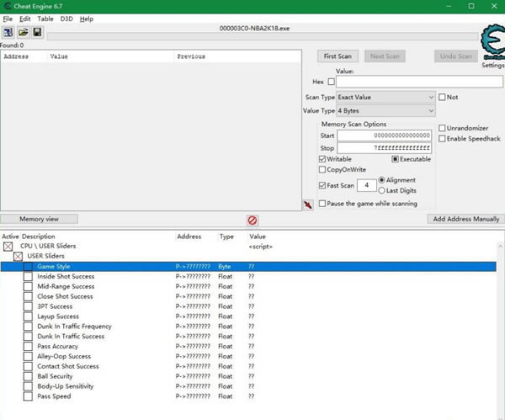Select the Last Digits radio button

tap(382, 190)
